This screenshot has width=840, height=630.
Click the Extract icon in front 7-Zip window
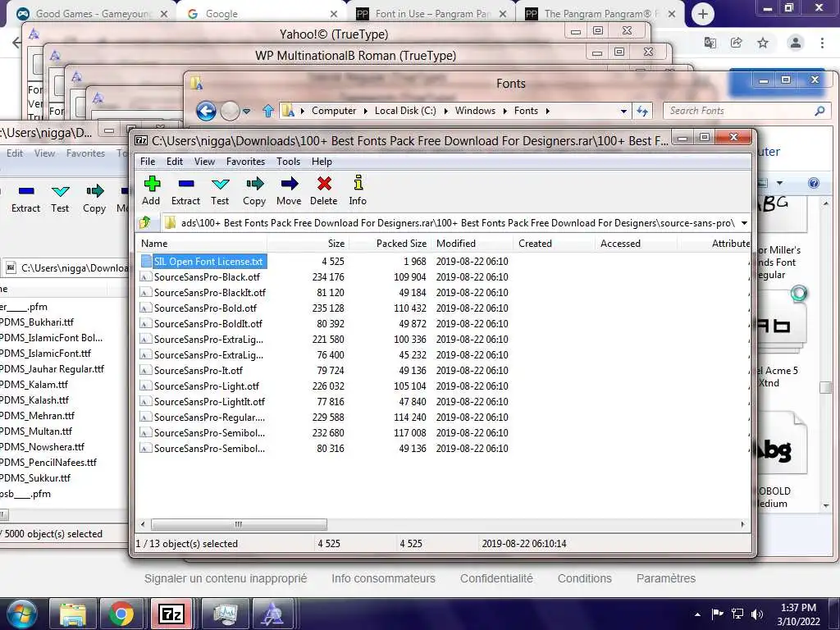[x=186, y=184]
